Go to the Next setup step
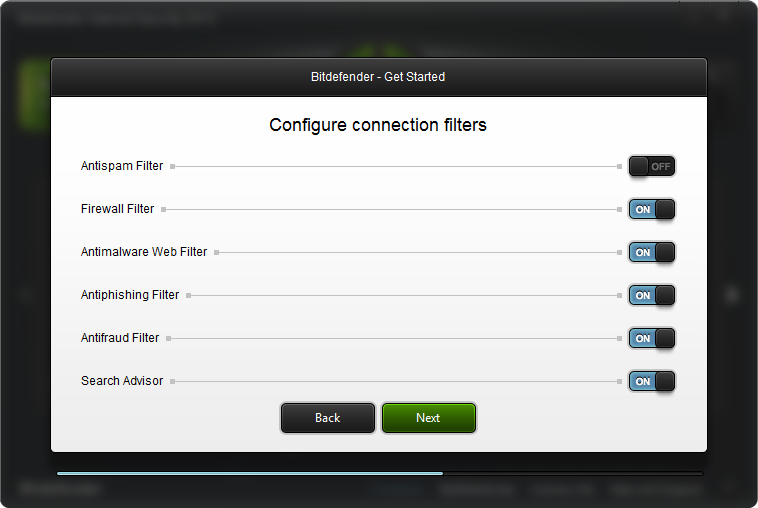The height and width of the screenshot is (508, 758). tap(429, 418)
